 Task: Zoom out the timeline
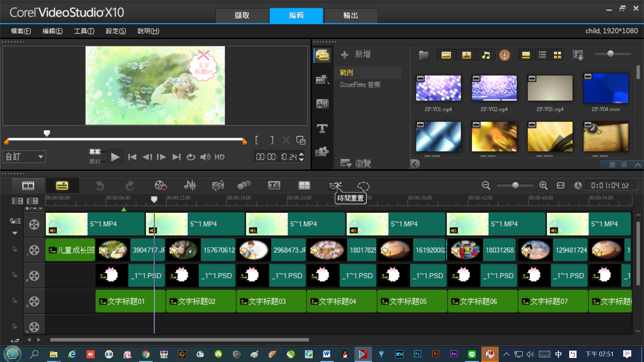486,185
